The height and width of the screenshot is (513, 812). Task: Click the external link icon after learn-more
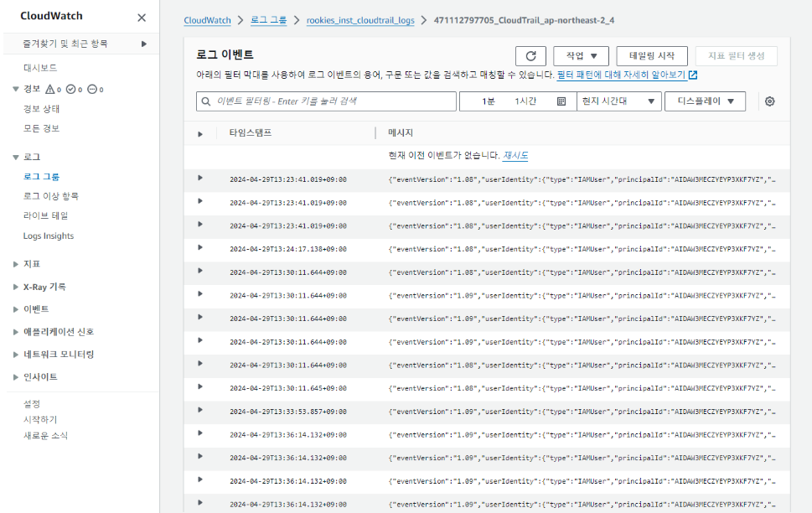(x=693, y=75)
